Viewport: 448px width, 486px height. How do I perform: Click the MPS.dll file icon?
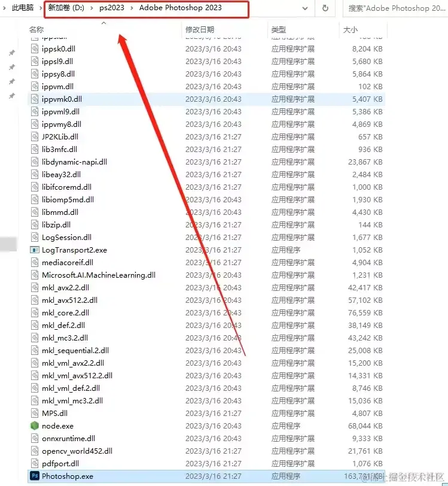tap(35, 413)
